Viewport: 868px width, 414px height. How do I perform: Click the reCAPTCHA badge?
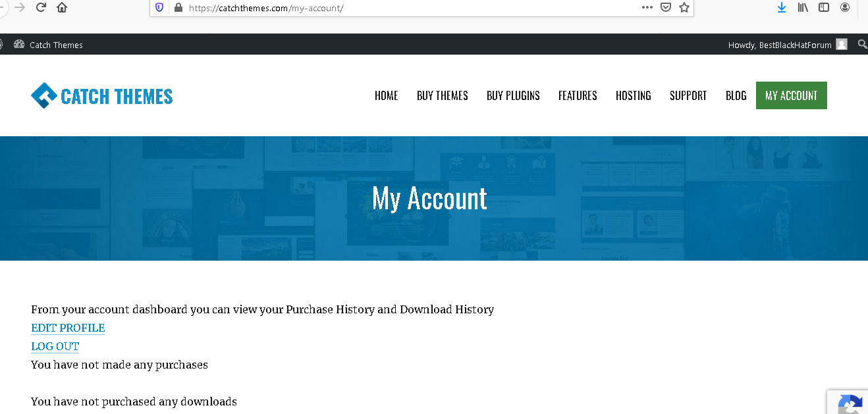848,402
